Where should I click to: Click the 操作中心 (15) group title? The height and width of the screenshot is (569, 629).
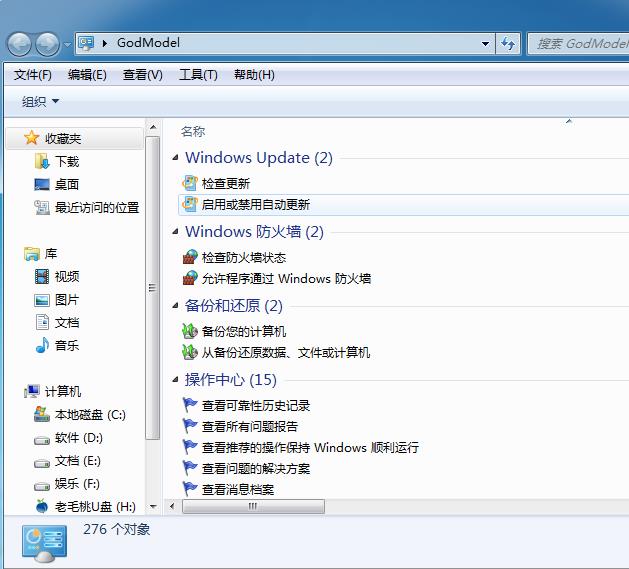click(231, 380)
